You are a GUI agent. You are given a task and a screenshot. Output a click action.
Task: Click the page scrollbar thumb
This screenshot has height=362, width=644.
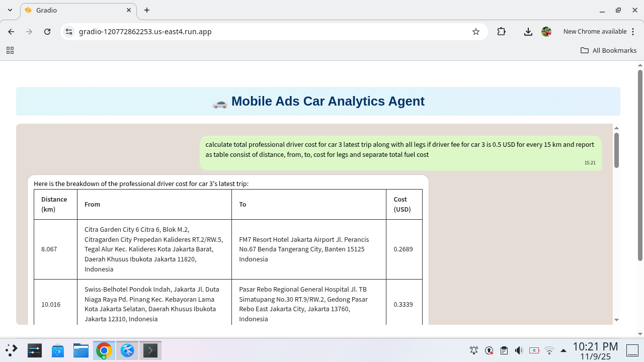(x=640, y=165)
